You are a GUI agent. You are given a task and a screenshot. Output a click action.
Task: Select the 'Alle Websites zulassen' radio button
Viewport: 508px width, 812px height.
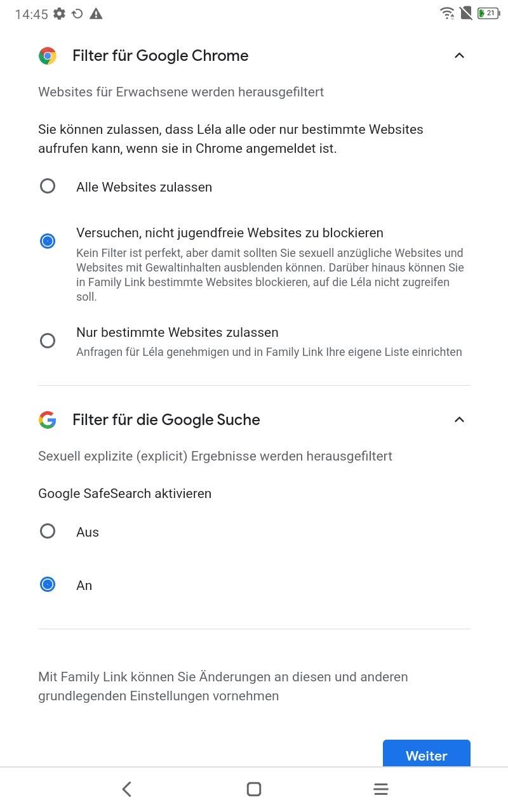point(48,186)
